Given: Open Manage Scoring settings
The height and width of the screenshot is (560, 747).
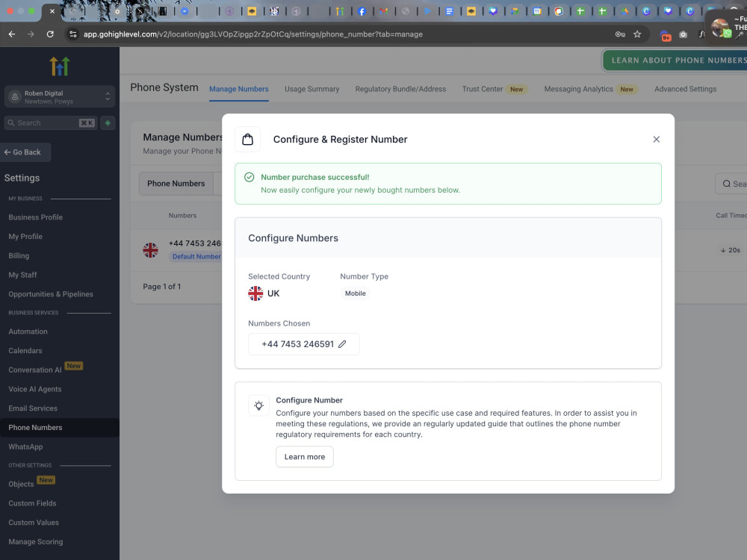Looking at the screenshot, I should pyautogui.click(x=36, y=542).
